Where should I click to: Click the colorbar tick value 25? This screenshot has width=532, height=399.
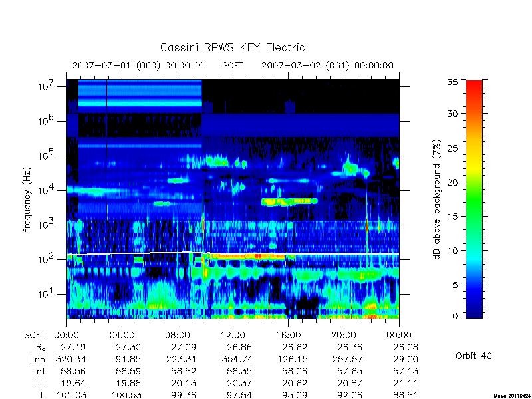pyautogui.click(x=453, y=148)
